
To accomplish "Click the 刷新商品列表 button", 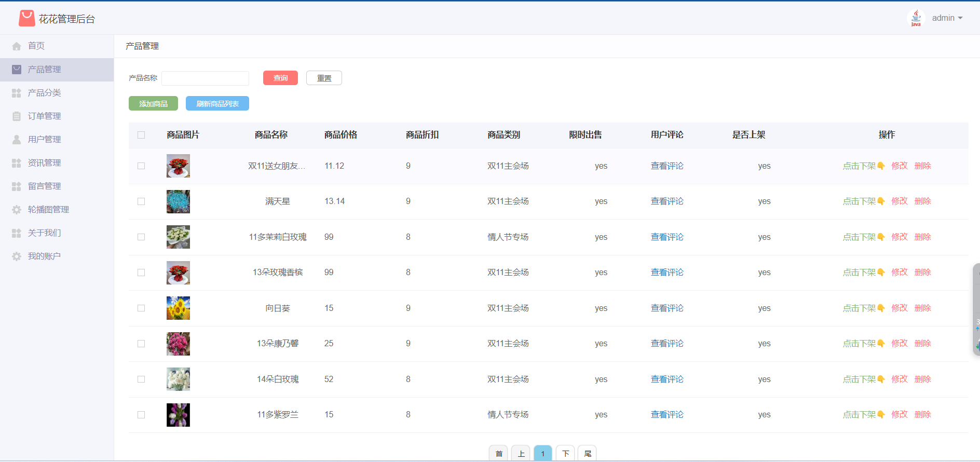I will 217,103.
